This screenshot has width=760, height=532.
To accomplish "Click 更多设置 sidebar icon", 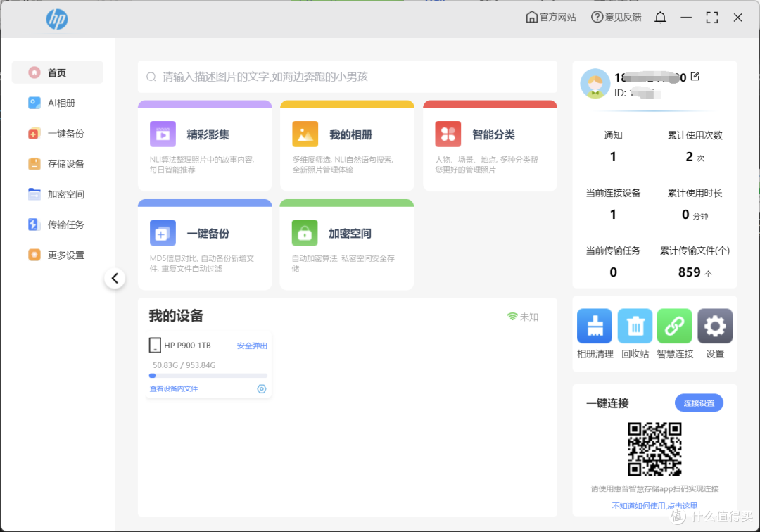I will 34,255.
